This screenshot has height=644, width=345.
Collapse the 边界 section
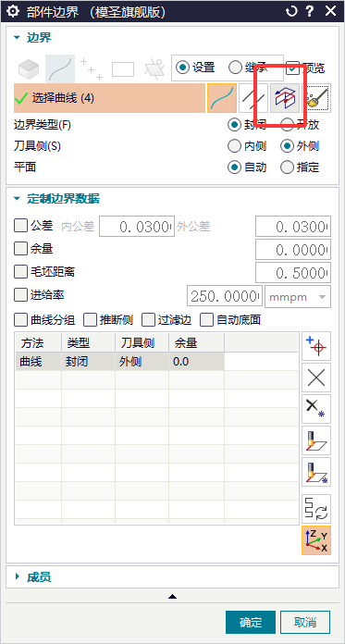coord(17,38)
